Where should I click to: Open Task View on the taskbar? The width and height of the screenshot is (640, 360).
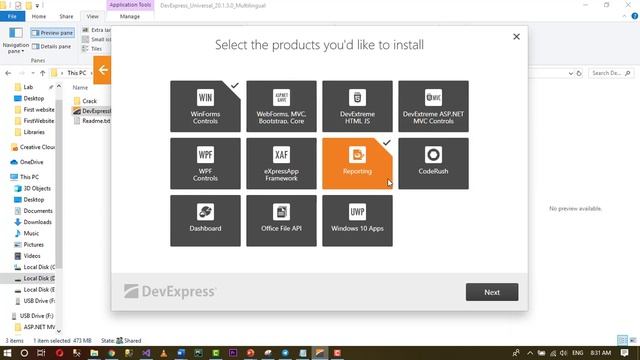(x=41, y=353)
